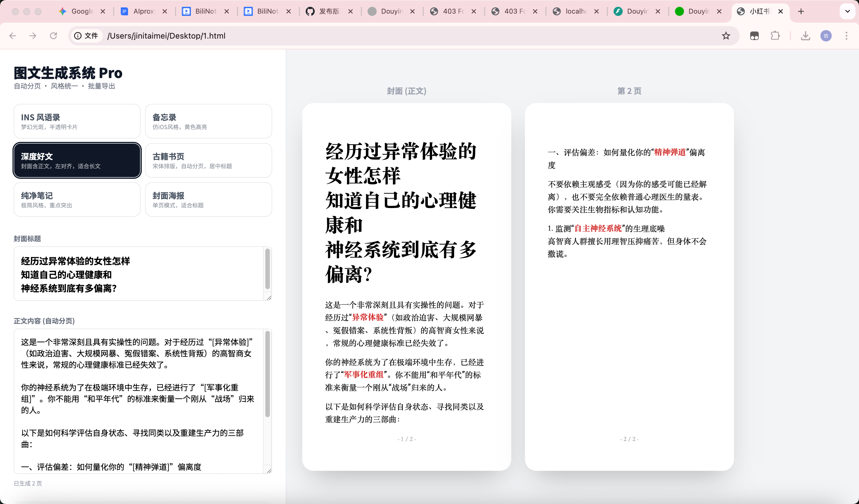
Task: Select the 备忘录 style card
Action: pos(208,121)
